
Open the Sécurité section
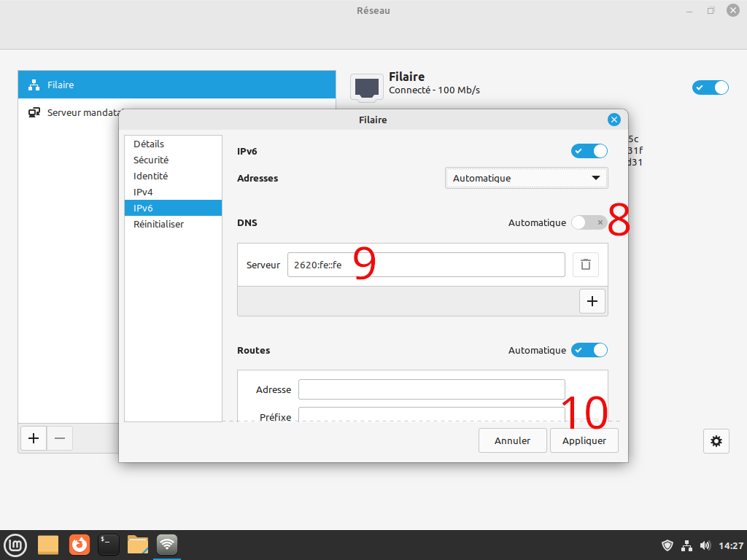point(151,160)
